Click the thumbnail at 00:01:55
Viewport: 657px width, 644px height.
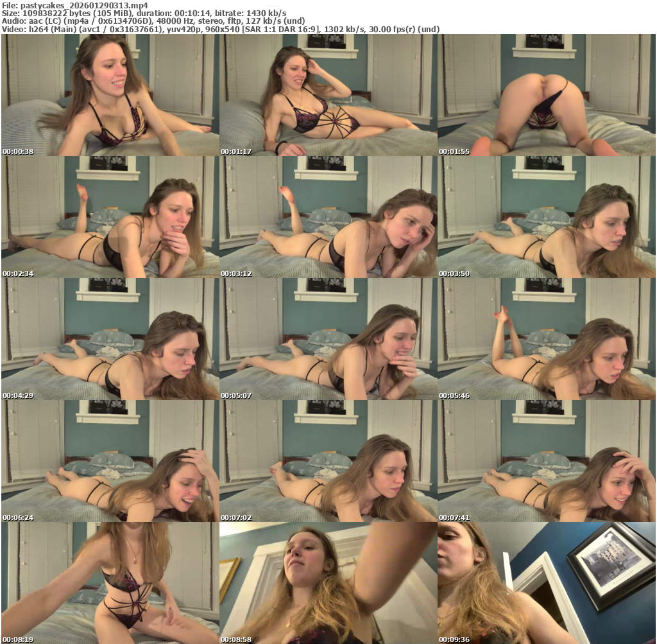point(546,95)
